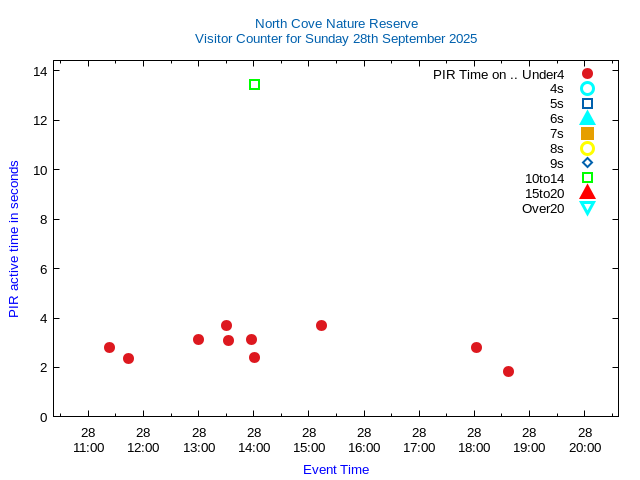
Task: Click the Visitor Counter date subtitle
Action: [x=336, y=39]
